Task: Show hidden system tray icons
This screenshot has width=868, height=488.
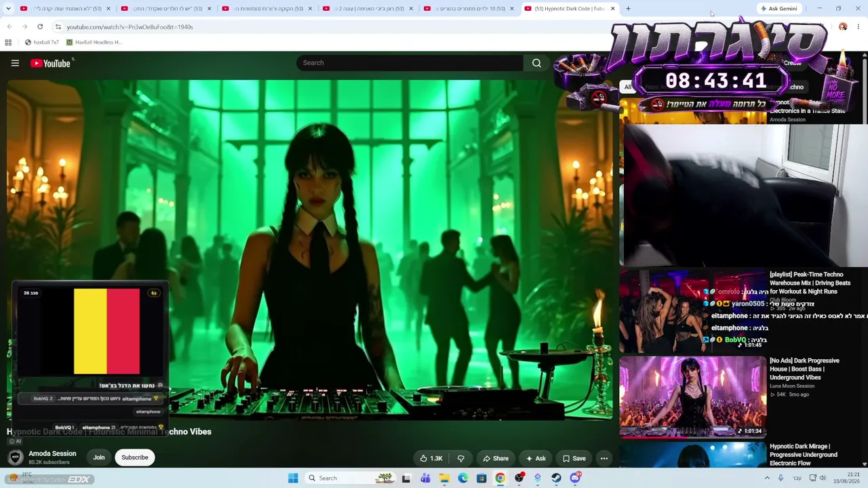Action: pyautogui.click(x=767, y=479)
